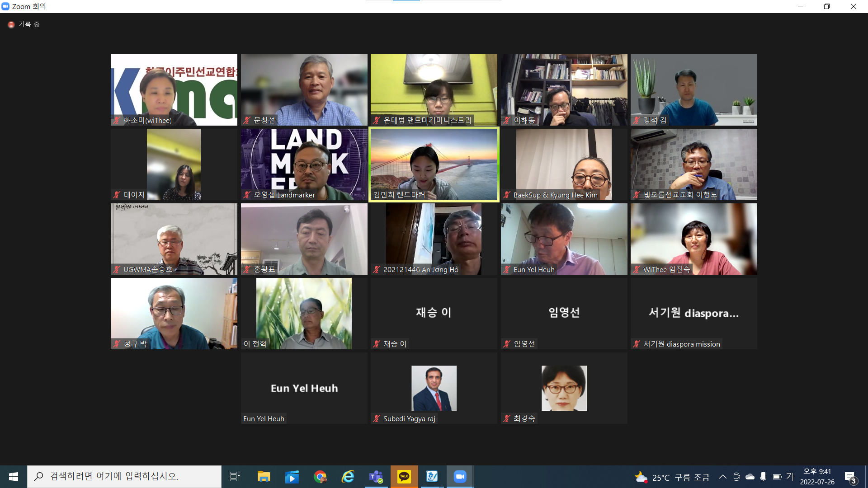Click the Korean IME language indicator
The width and height of the screenshot is (868, 488).
coord(790,476)
